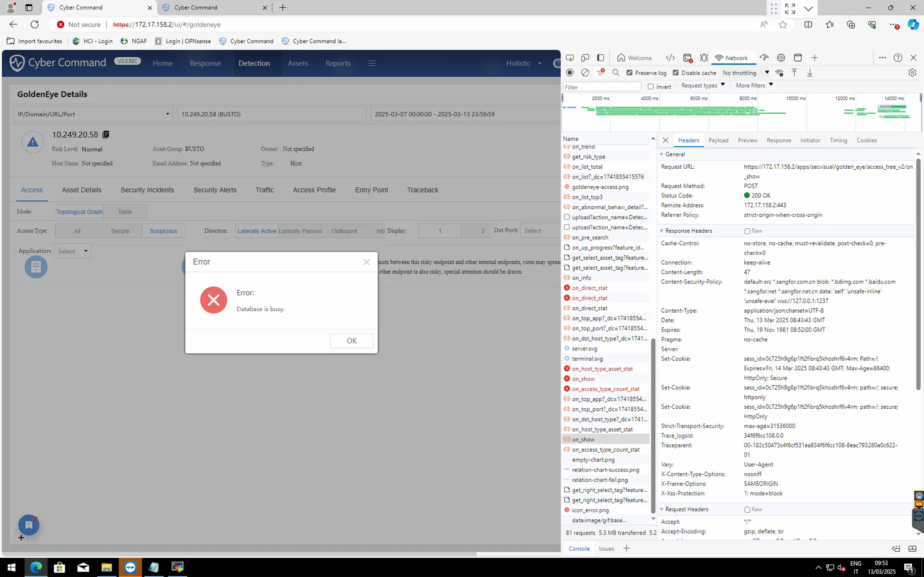Toggle the Disable cache checkbox
Screen dimensions: 924x577
tap(675, 73)
